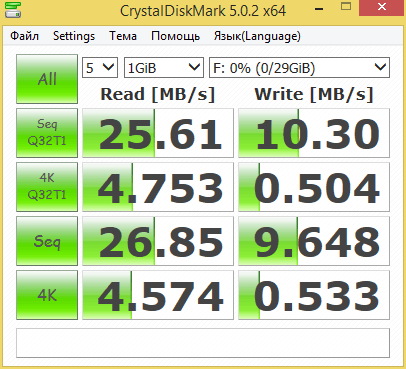Select the 4K read result 4.574

pyautogui.click(x=158, y=295)
